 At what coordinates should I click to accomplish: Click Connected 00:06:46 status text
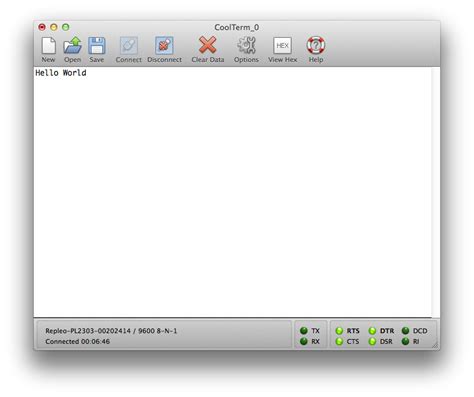pyautogui.click(x=78, y=341)
